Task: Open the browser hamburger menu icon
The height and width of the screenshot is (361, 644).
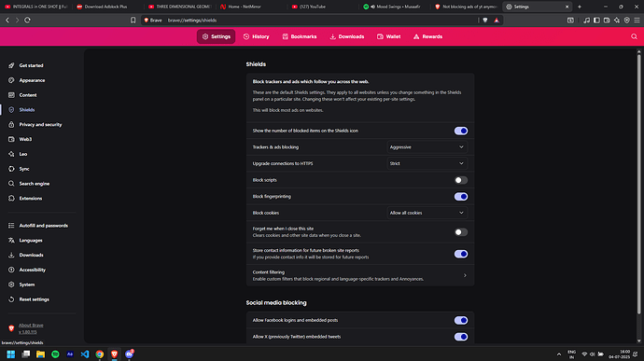Action: (637, 21)
